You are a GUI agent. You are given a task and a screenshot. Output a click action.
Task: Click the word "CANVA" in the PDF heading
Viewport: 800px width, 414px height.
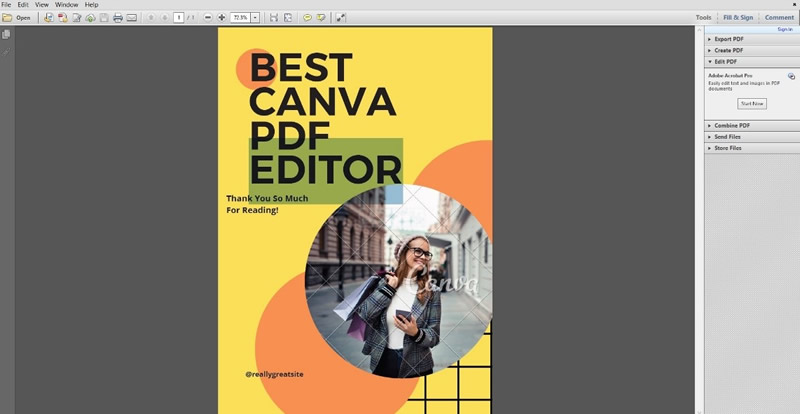point(322,101)
